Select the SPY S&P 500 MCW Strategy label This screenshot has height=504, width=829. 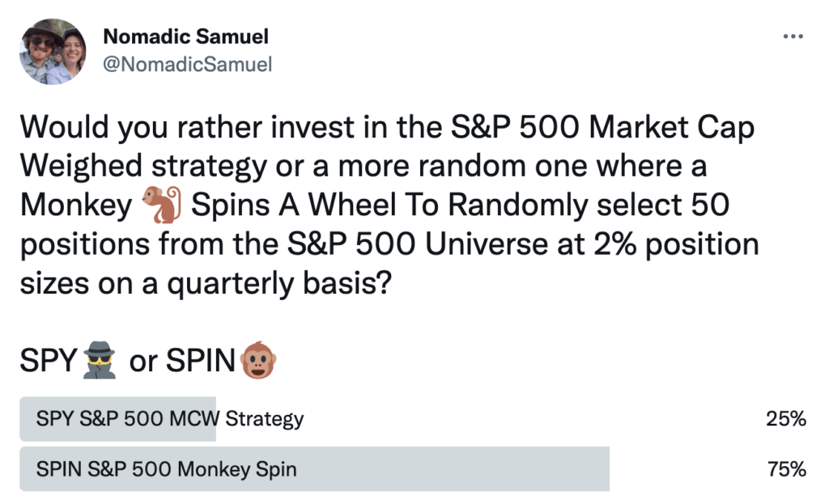click(x=168, y=419)
